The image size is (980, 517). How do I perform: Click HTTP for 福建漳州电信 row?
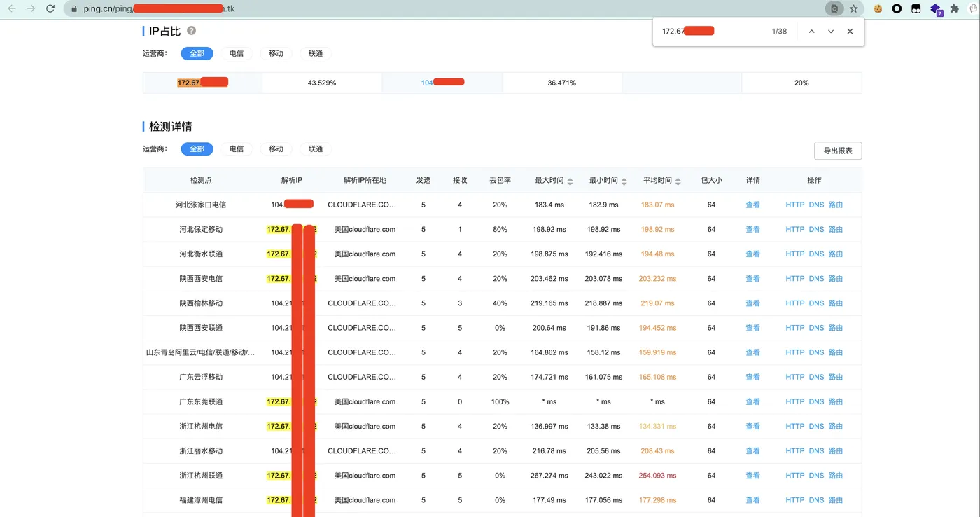(795, 500)
